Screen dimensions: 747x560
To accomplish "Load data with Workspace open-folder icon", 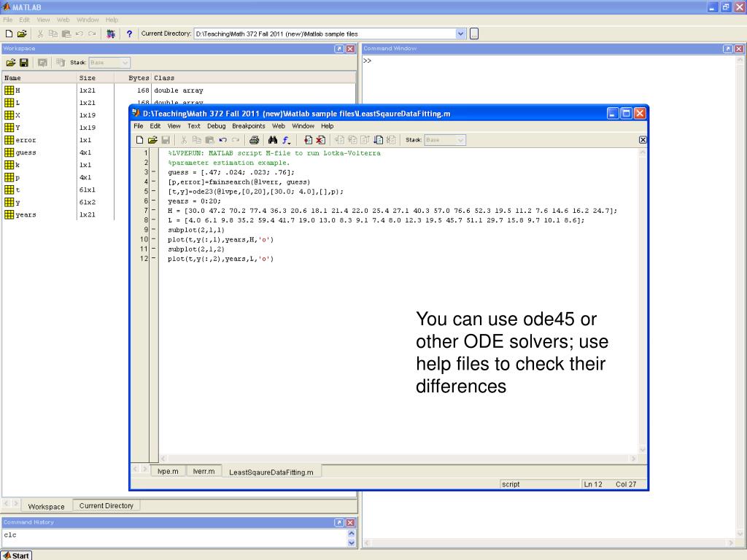I will click(x=10, y=63).
